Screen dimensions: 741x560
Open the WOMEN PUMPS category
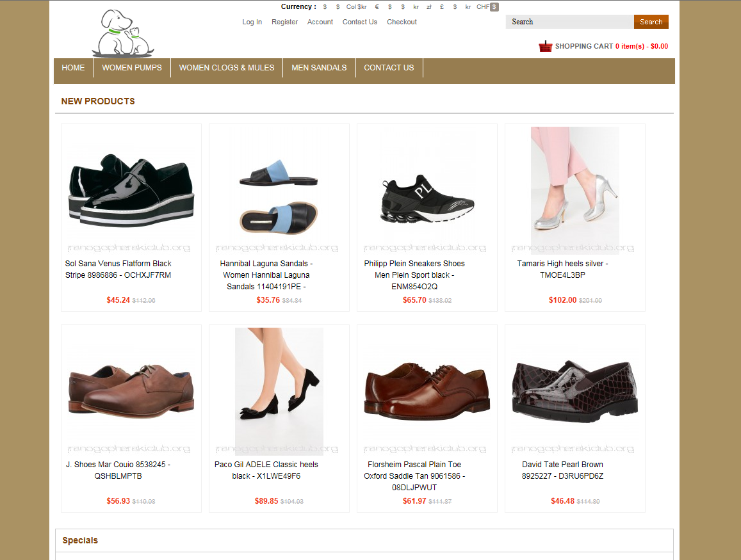(x=132, y=68)
